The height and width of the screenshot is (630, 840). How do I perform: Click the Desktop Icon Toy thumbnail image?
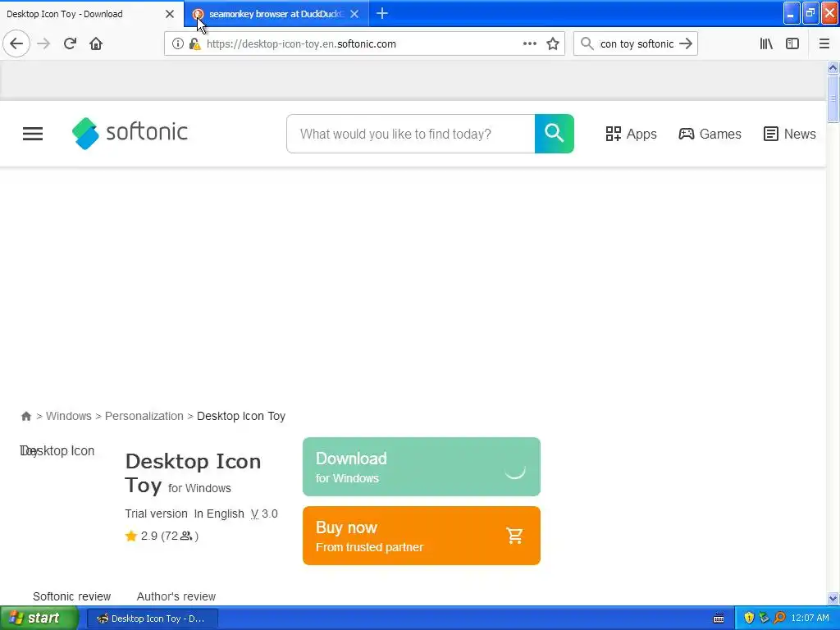tap(57, 451)
